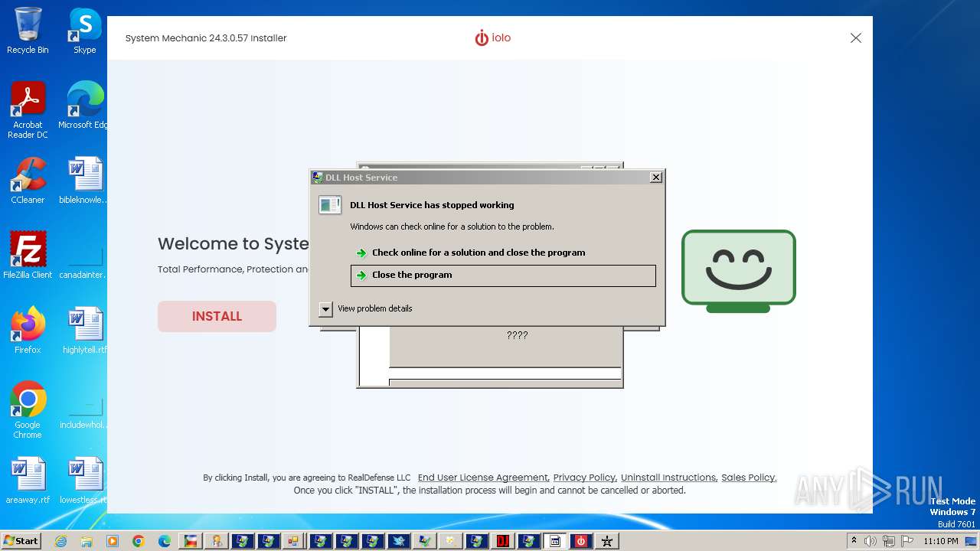Open the volume control in the tray
This screenshot has width=980, height=551.
(870, 541)
